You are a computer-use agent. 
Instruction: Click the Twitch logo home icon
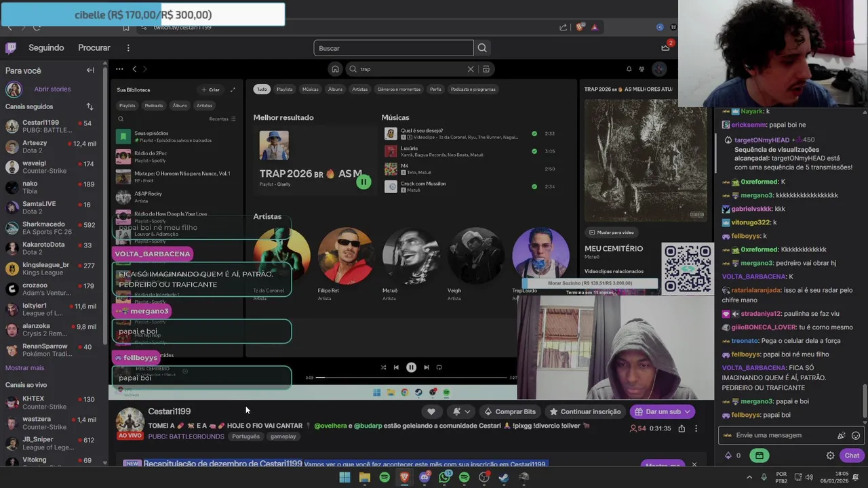[x=11, y=47]
